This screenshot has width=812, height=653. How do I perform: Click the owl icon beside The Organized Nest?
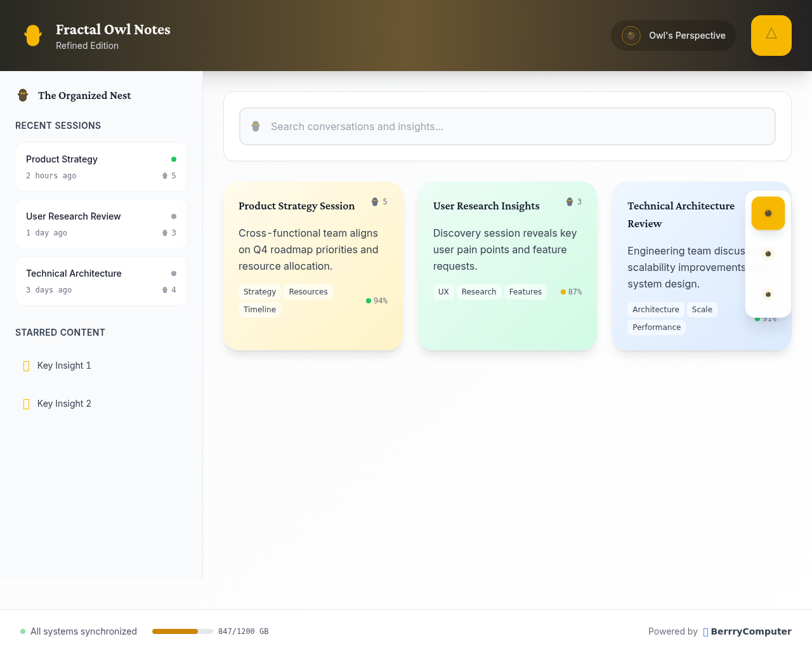23,95
